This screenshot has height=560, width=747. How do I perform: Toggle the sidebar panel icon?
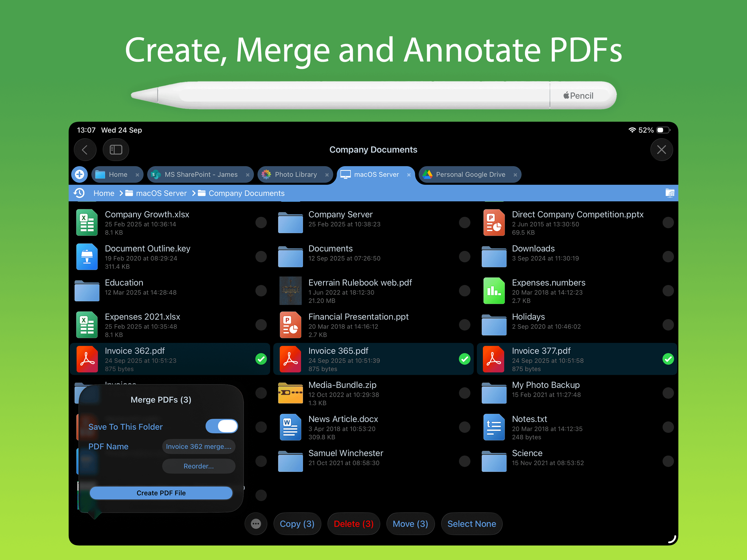116,150
